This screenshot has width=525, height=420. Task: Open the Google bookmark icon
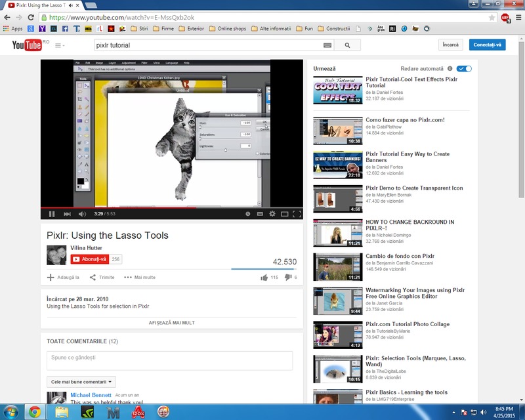click(31, 29)
